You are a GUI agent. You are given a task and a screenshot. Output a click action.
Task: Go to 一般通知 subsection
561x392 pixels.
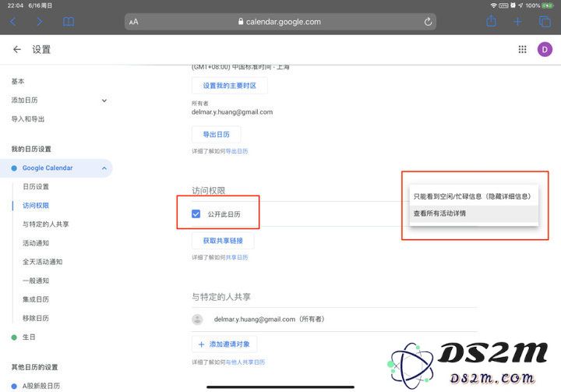[36, 281]
